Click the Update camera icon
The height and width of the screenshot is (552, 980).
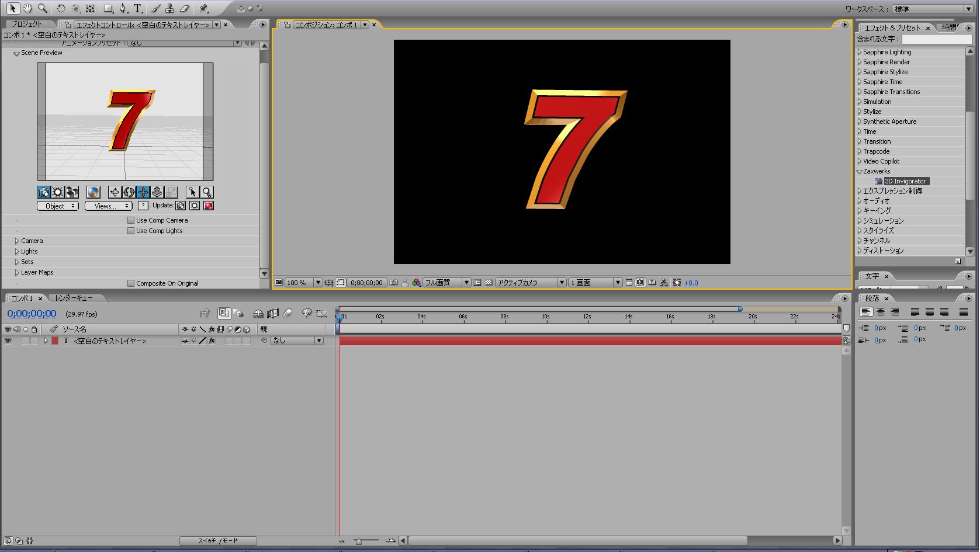pos(181,206)
